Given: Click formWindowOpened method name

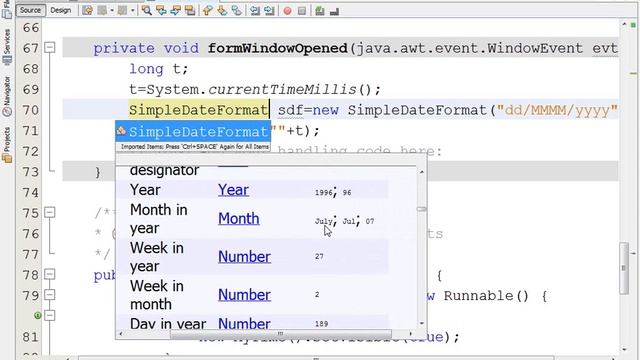Looking at the screenshot, I should [x=278, y=48].
